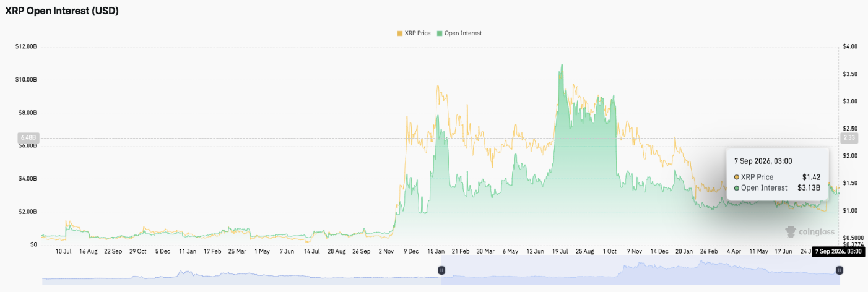Click the 4 Apr date label
Viewport: 868px width, 292px height.
coord(733,252)
